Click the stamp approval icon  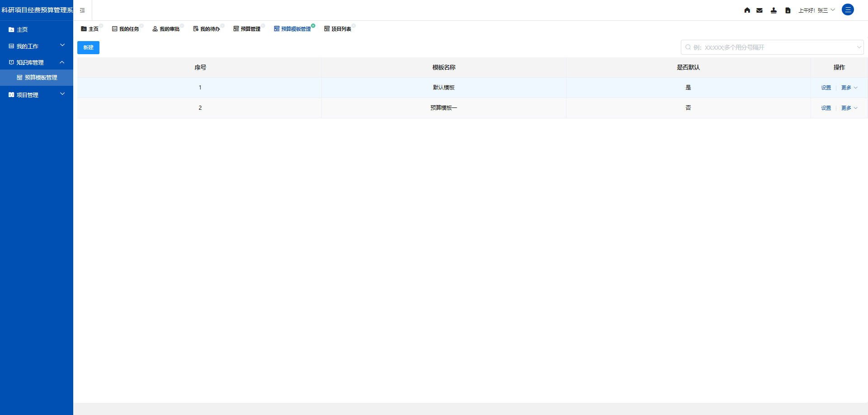point(774,10)
